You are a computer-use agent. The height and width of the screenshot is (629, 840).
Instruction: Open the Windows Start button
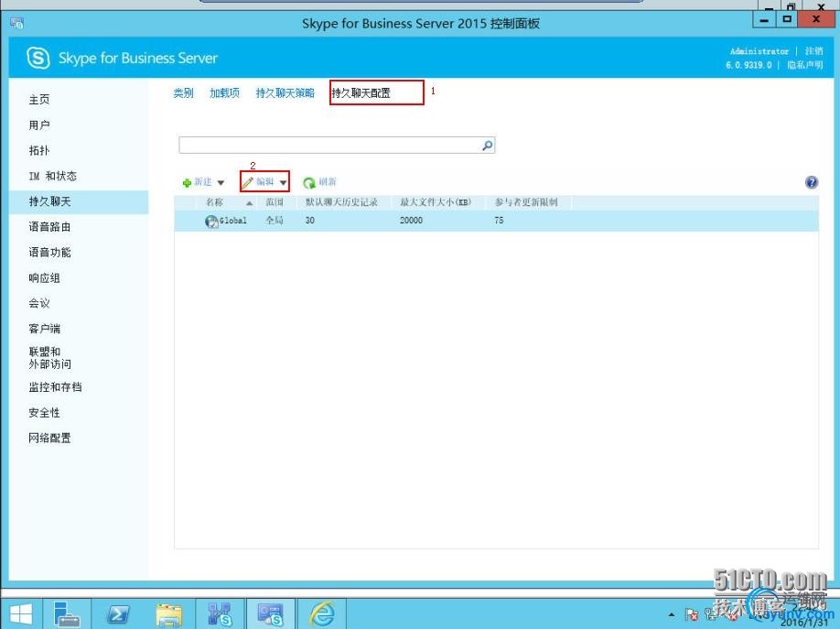tap(20, 614)
